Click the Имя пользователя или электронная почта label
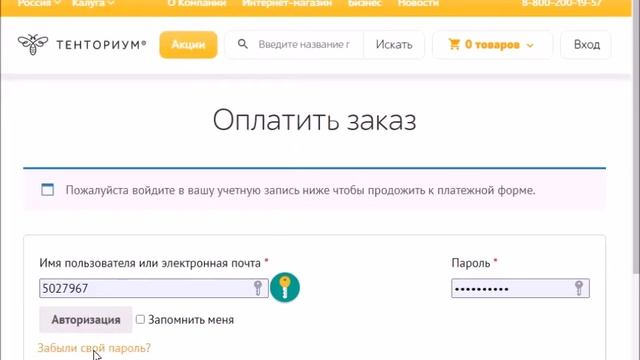Viewport: 640px width, 360px height. pos(150,263)
